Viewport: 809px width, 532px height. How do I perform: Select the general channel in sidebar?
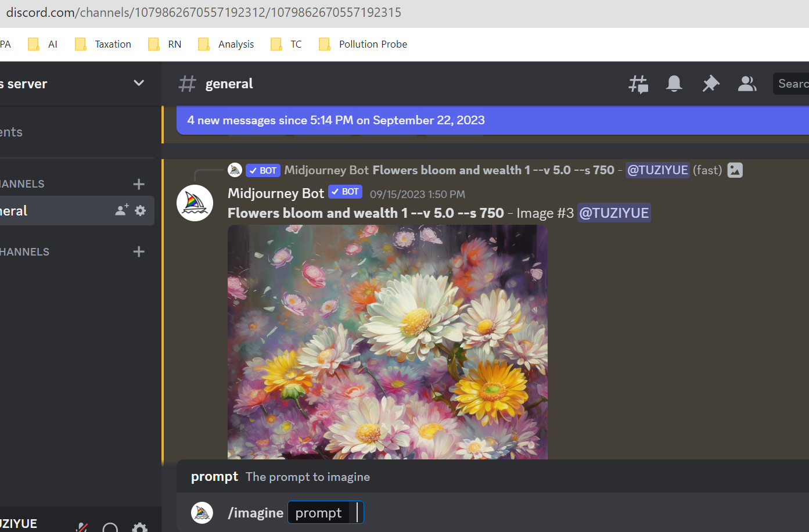click(77, 210)
